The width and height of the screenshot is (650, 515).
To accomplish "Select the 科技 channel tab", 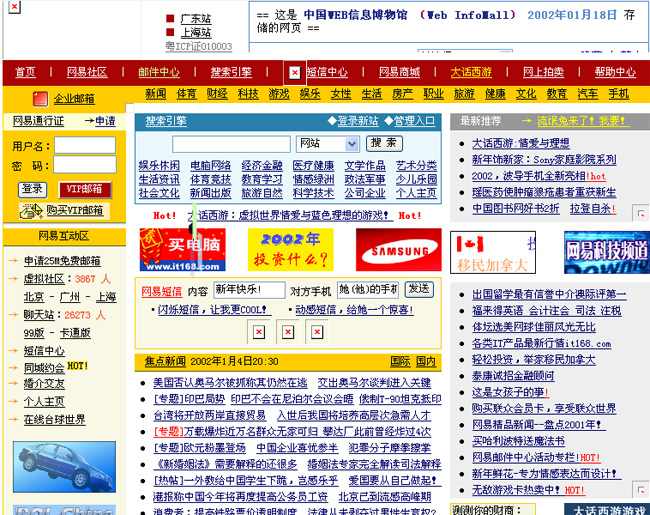I will pos(248,94).
